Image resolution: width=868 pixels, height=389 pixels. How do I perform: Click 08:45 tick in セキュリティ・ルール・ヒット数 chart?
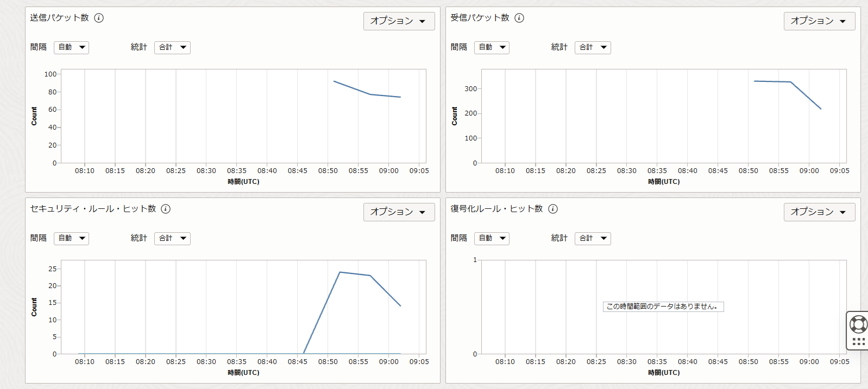point(297,362)
